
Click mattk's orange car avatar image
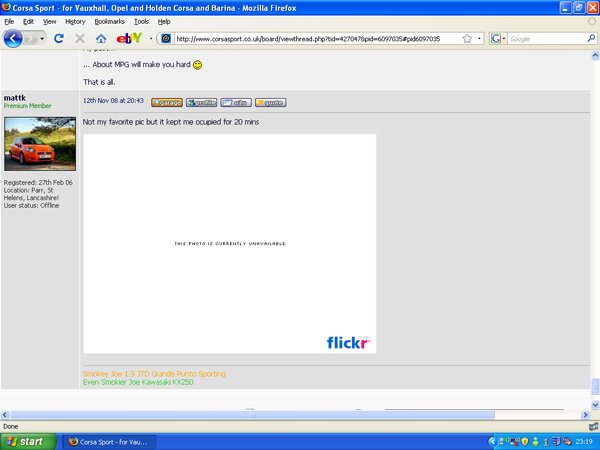point(39,145)
